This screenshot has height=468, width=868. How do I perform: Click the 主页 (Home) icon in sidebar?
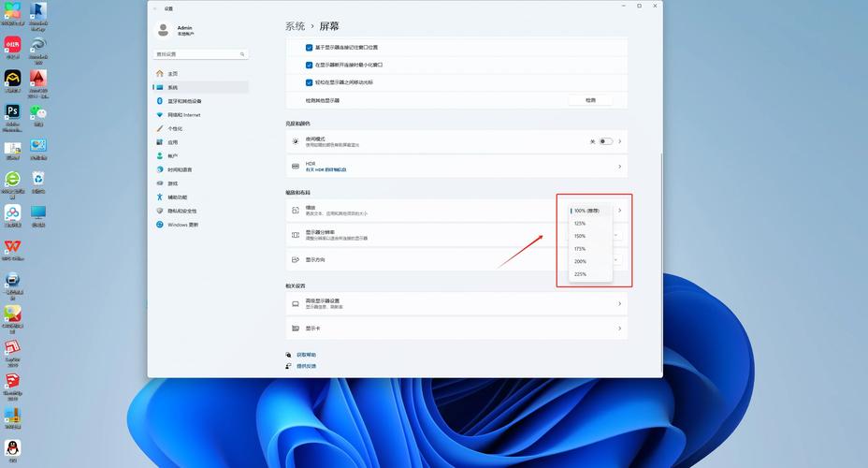coord(160,73)
